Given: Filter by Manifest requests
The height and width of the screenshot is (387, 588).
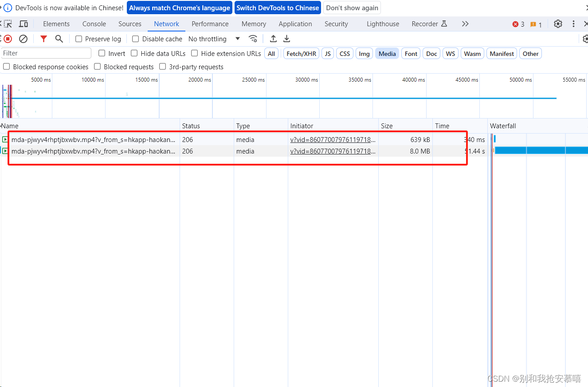Looking at the screenshot, I should click(x=502, y=54).
